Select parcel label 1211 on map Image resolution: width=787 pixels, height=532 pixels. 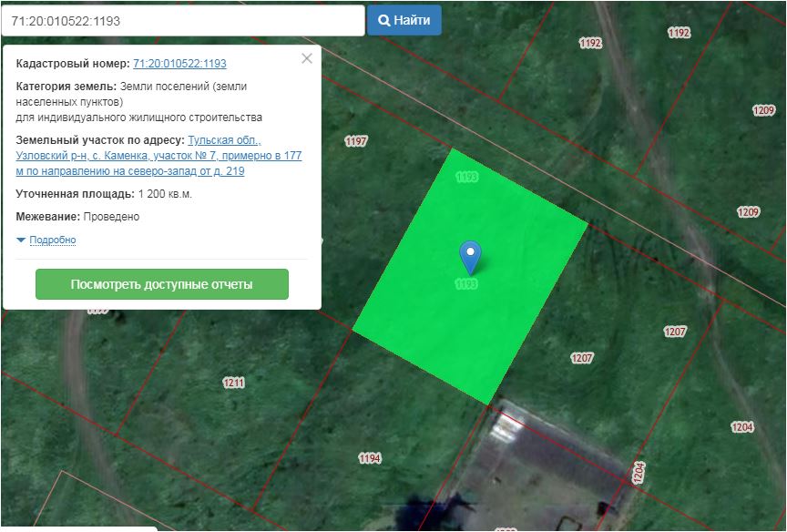[234, 383]
